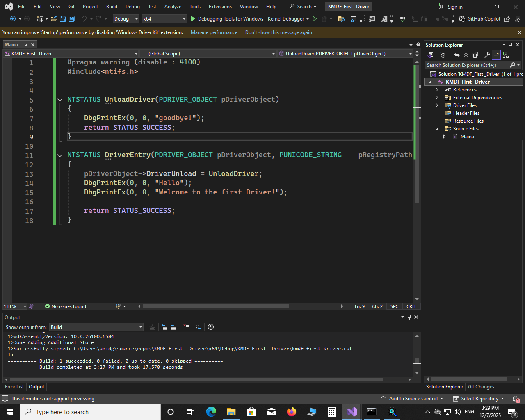This screenshot has height=420, width=525.
Task: Click Don't show this message again
Action: [278, 32]
